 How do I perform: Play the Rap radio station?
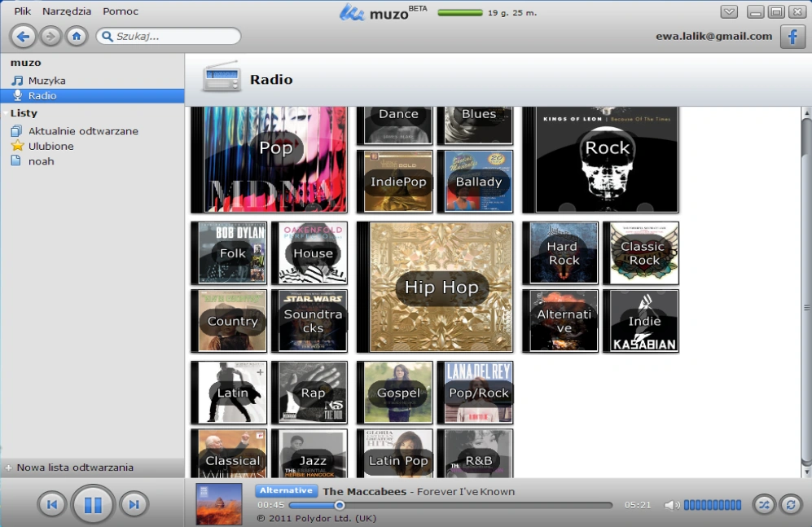[309, 393]
